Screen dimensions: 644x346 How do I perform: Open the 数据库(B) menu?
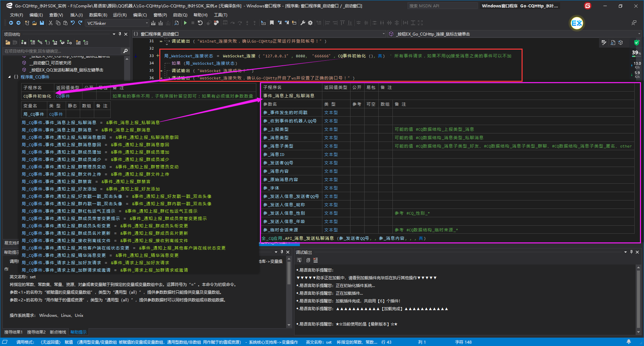[x=98, y=15]
